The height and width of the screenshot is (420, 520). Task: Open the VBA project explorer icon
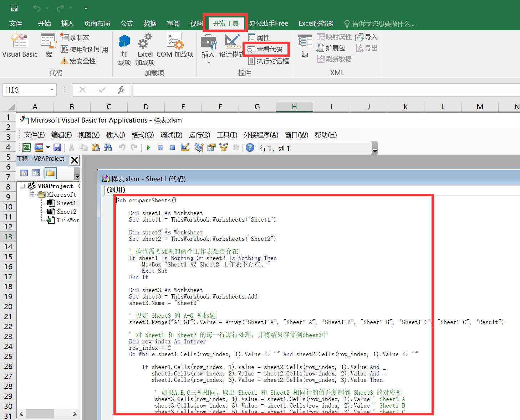pyautogui.click(x=199, y=147)
